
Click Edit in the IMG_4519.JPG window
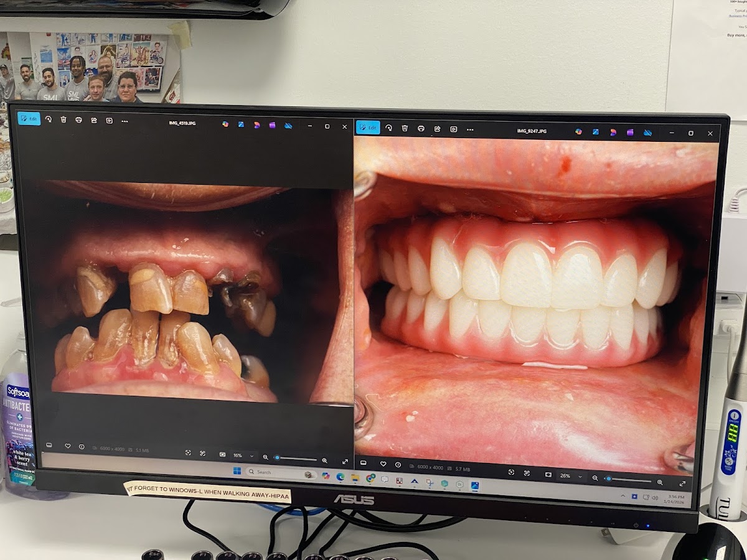pos(29,118)
